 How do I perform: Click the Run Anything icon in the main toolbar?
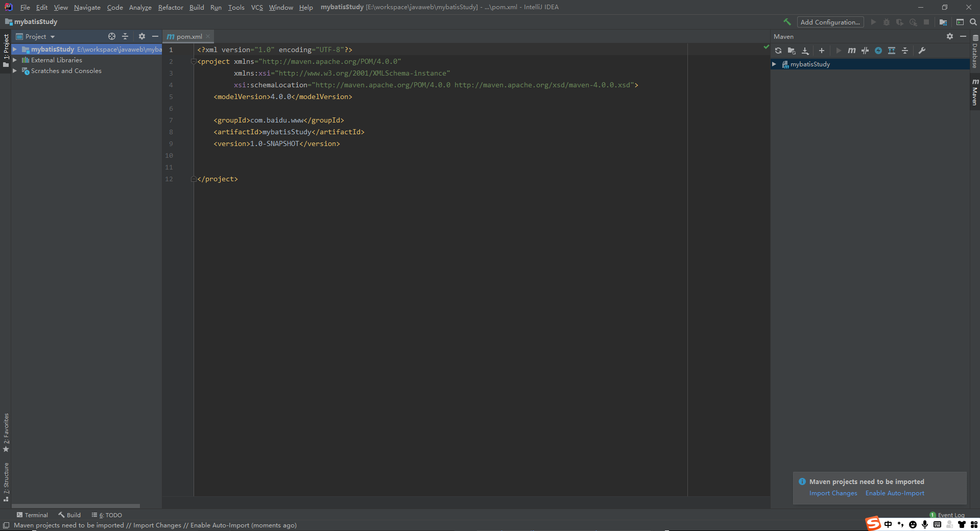click(x=960, y=22)
